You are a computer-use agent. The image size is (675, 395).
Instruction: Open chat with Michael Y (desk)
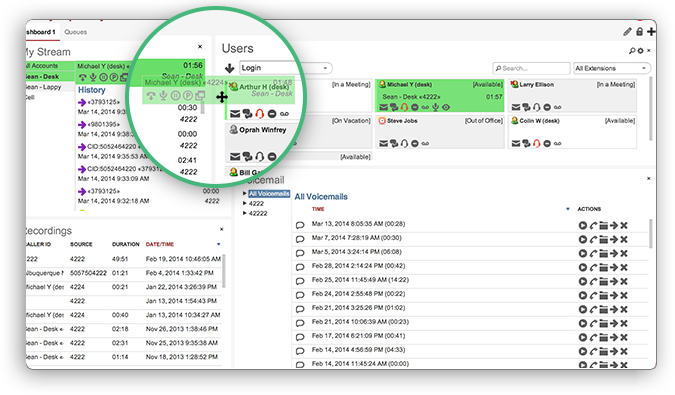394,107
